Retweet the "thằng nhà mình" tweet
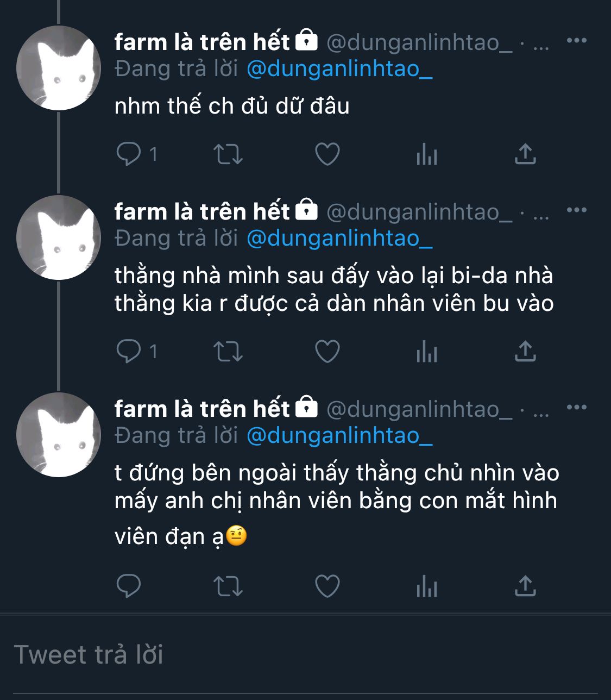 [228, 352]
